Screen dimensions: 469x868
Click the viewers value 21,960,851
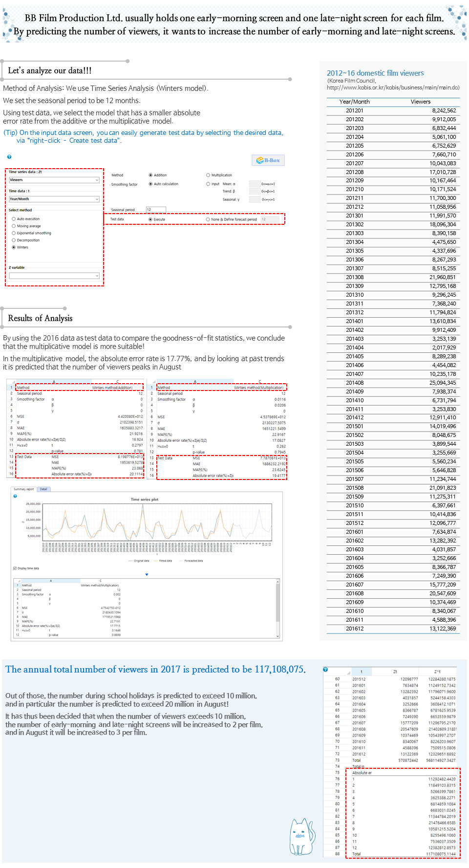pos(443,277)
